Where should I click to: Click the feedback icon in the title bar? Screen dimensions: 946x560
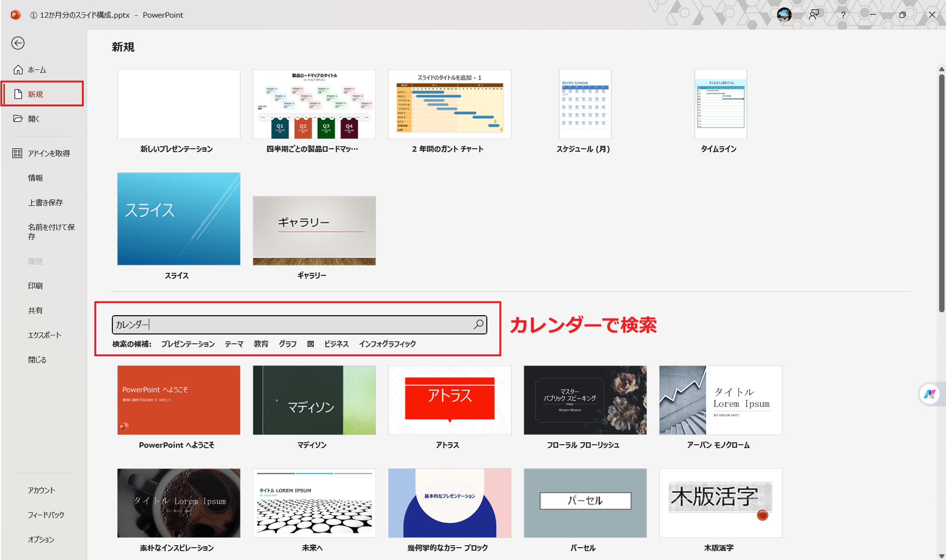pos(814,15)
